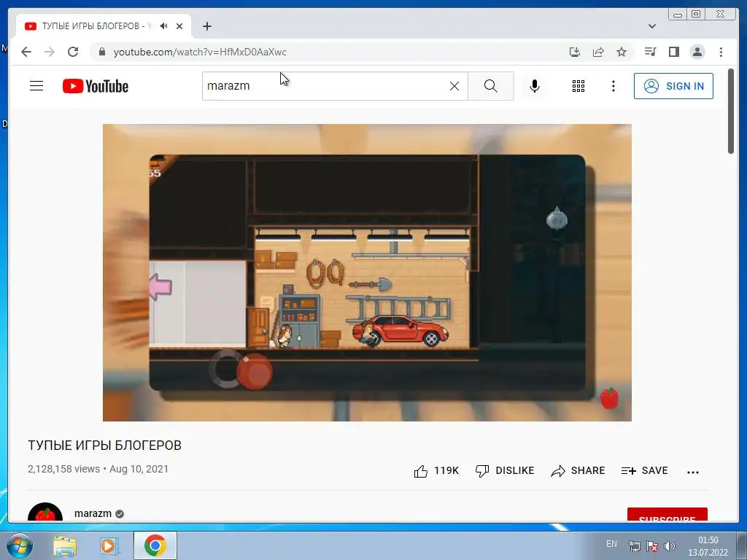View site info via lock icon
This screenshot has height=560, width=747.
101,52
